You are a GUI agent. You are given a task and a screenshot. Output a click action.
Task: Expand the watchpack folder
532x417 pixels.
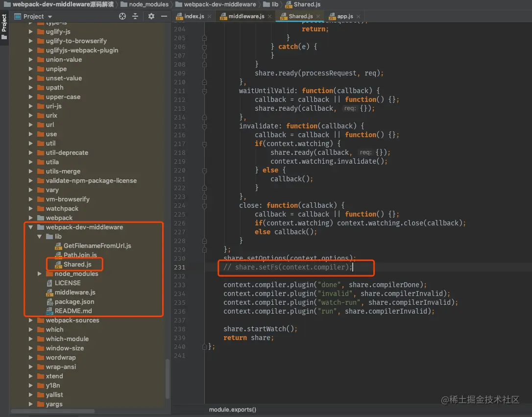click(30, 209)
